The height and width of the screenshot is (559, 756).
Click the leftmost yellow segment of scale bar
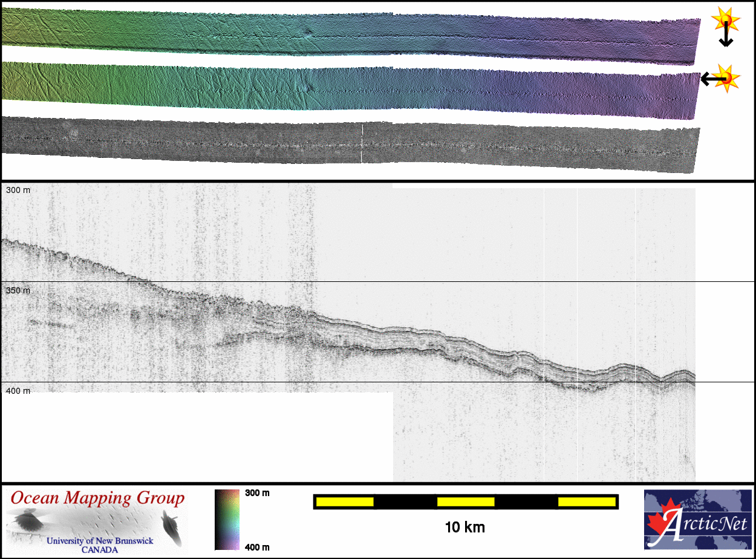coord(345,502)
